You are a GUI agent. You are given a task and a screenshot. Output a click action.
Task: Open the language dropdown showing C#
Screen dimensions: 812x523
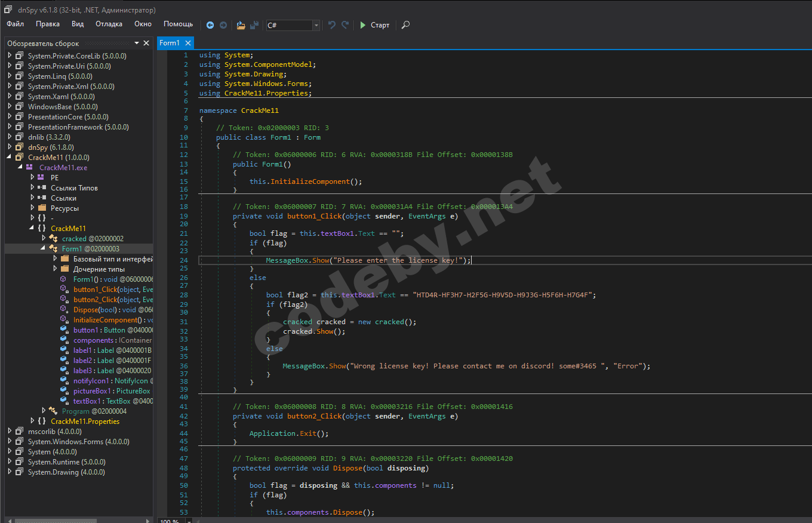[316, 25]
